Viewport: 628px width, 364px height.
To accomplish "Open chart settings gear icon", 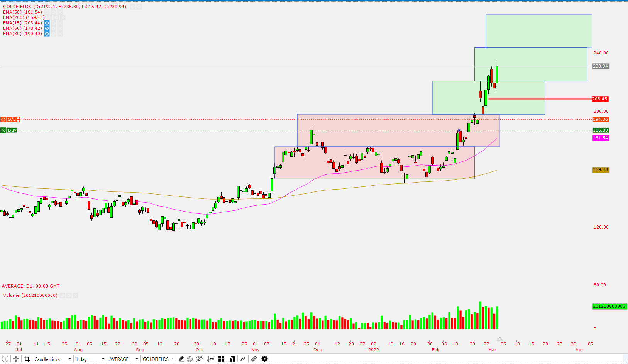I will tap(264, 359).
